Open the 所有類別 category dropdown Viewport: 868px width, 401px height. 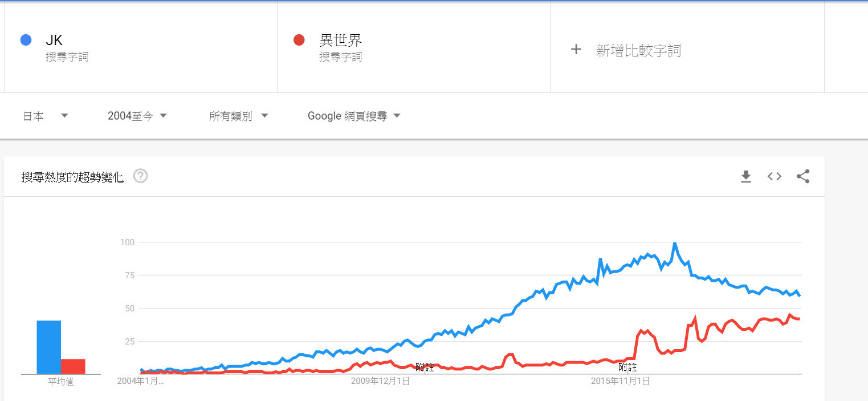(x=238, y=116)
